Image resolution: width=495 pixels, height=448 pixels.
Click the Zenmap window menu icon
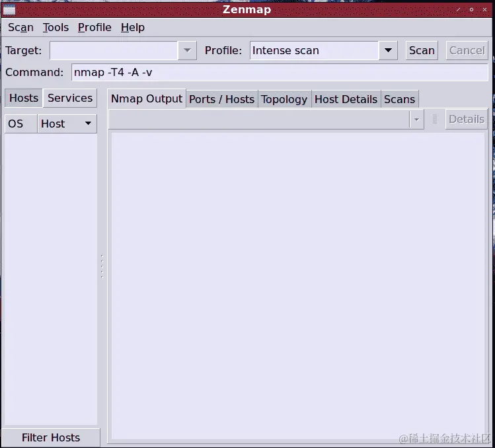point(9,10)
